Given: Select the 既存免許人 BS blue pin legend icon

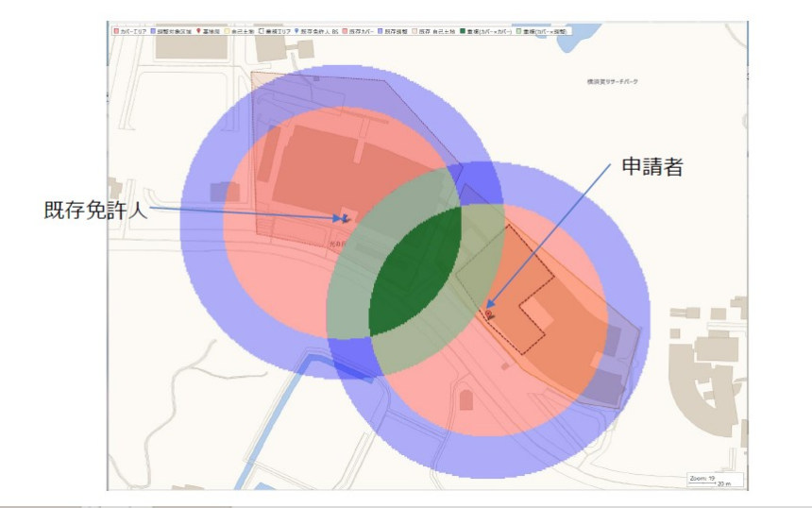Looking at the screenshot, I should click(x=296, y=31).
